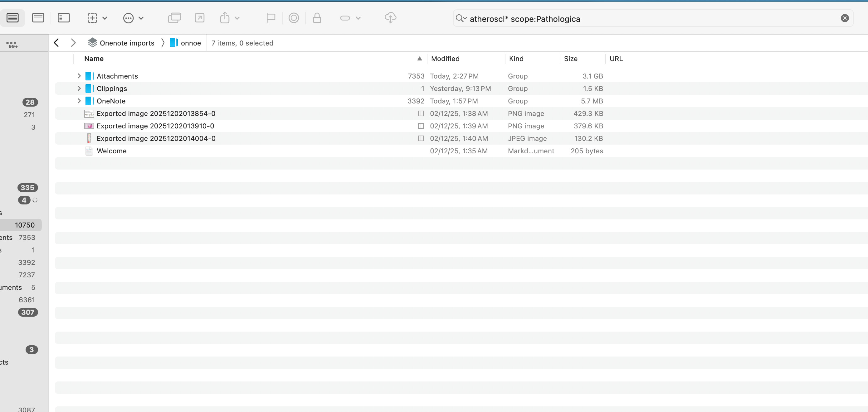Expand the OneNote group
This screenshot has width=868, height=412.
pos(79,101)
